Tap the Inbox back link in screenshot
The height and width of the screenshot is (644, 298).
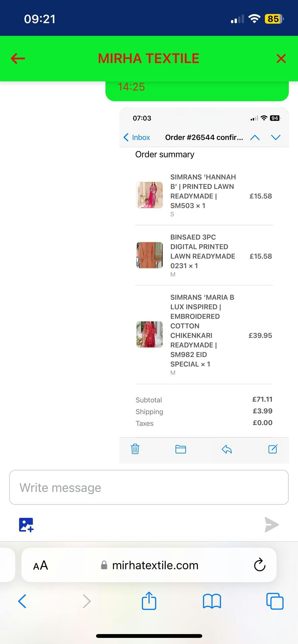point(137,137)
